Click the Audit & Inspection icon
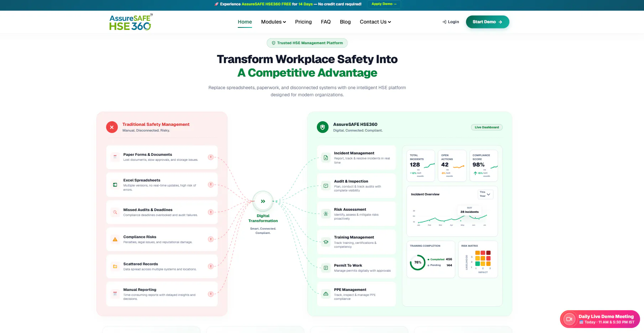The image size is (644, 333). tap(326, 186)
